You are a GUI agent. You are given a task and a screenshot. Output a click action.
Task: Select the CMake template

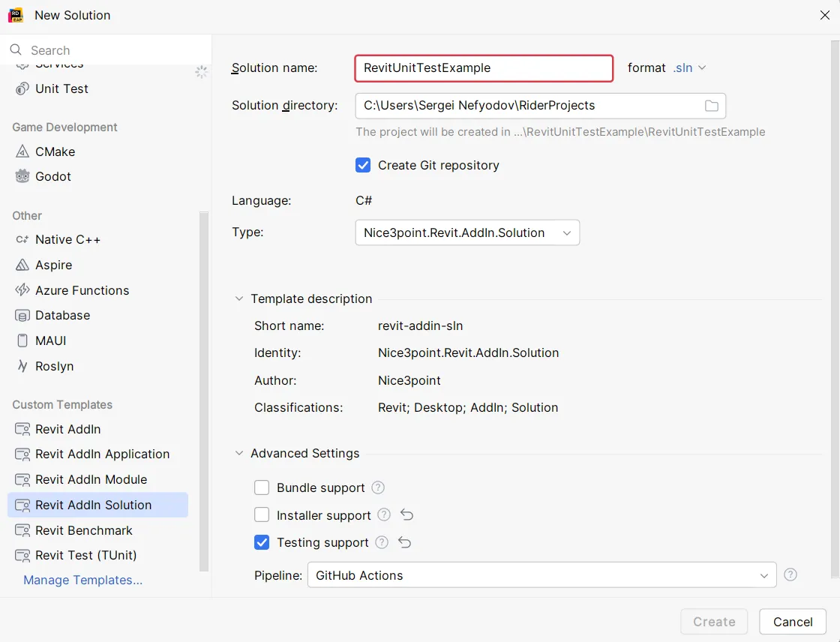tap(98, 151)
